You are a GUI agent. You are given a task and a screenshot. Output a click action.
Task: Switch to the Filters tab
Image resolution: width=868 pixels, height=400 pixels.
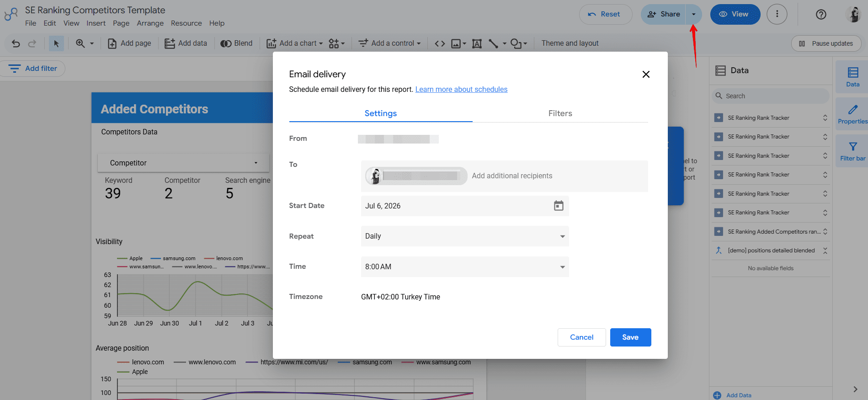560,113
